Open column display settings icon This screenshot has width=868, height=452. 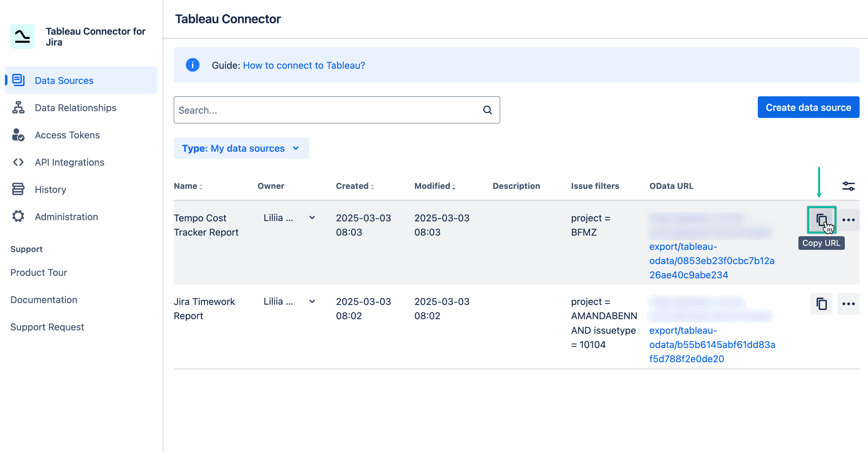848,186
